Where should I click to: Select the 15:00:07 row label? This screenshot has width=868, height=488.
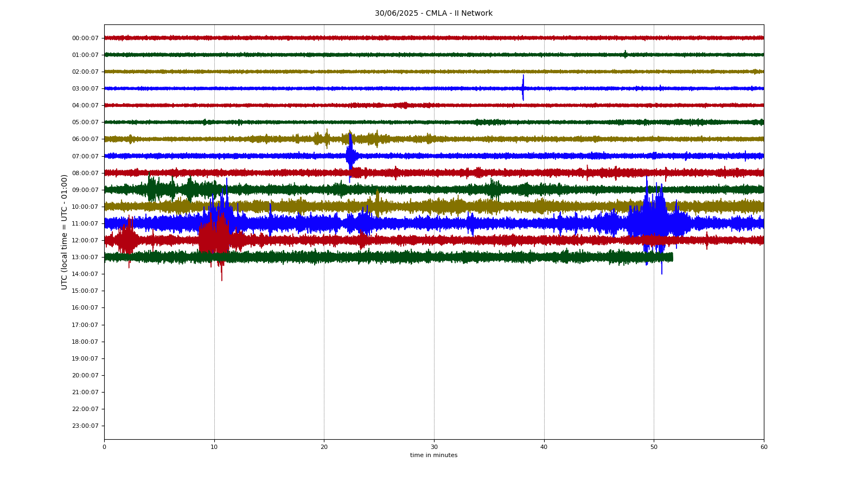(x=85, y=291)
